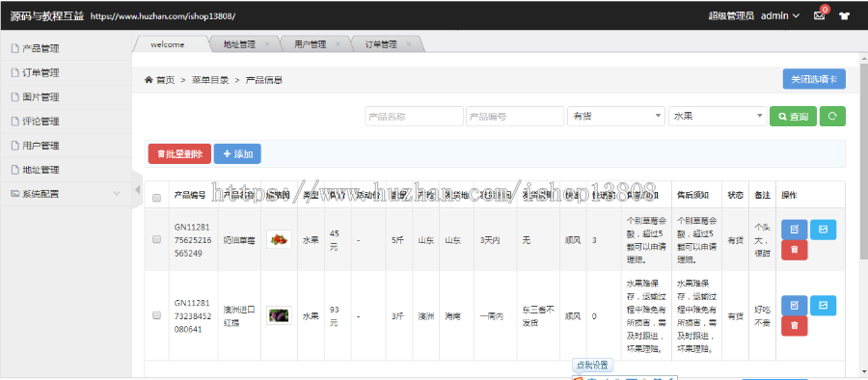
Task: Open the 有货 stock status dropdown
Action: point(616,117)
